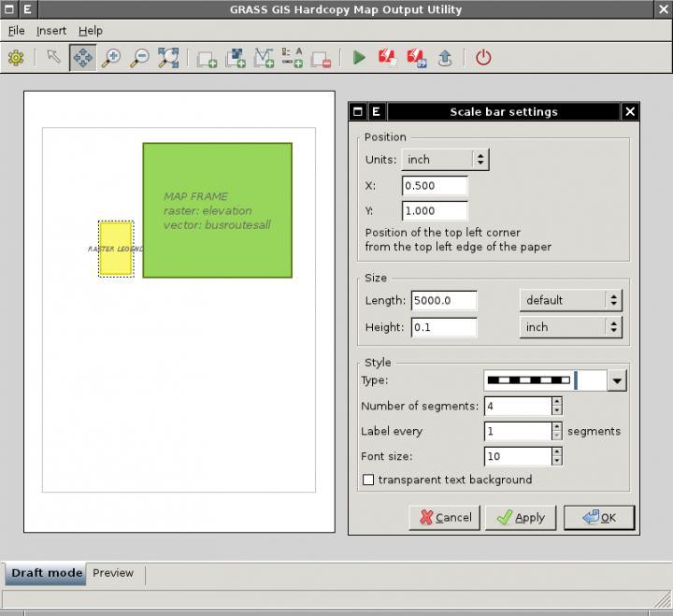Open the Units dropdown showing inch
Viewport: 673px width, 616px height.
tap(445, 160)
